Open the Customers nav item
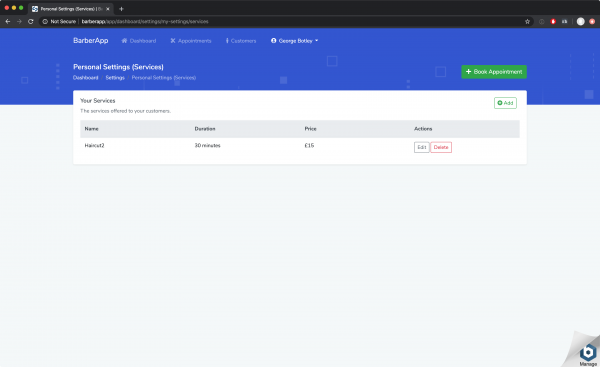This screenshot has height=367, width=600. pos(241,41)
